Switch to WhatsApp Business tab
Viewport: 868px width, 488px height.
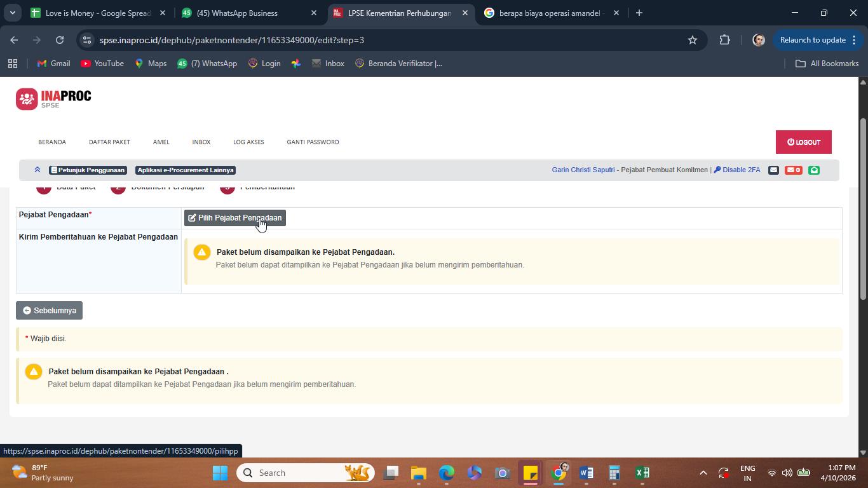(248, 13)
